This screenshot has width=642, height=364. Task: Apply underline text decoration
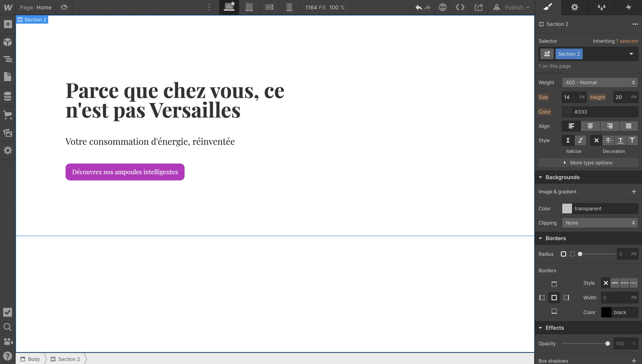pos(620,140)
